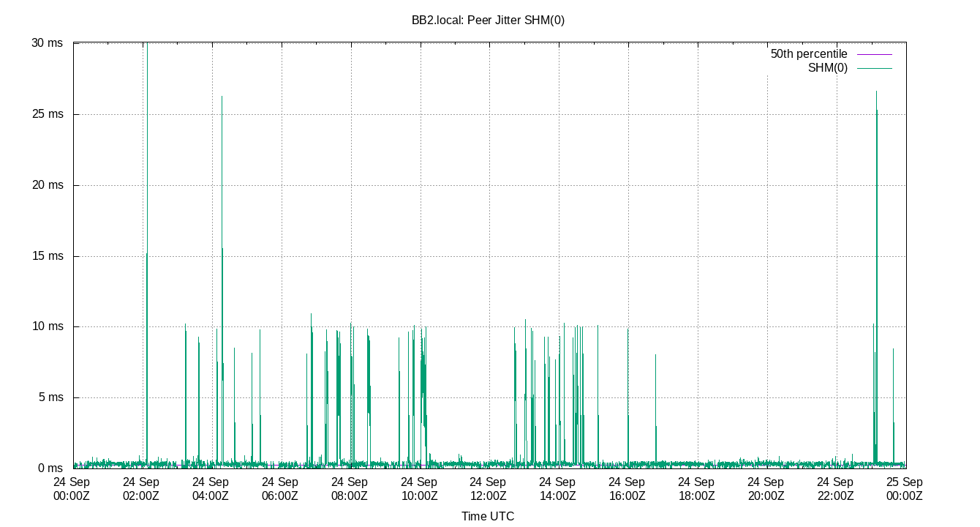
Task: Click the '24 Sep 06:00Z' x-axis label
Action: [x=280, y=489]
